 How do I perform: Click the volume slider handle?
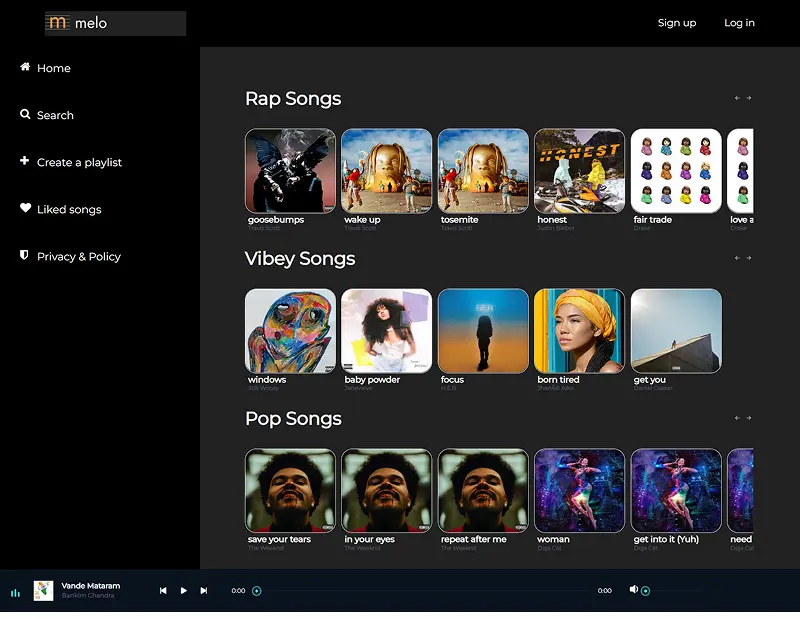click(x=645, y=591)
